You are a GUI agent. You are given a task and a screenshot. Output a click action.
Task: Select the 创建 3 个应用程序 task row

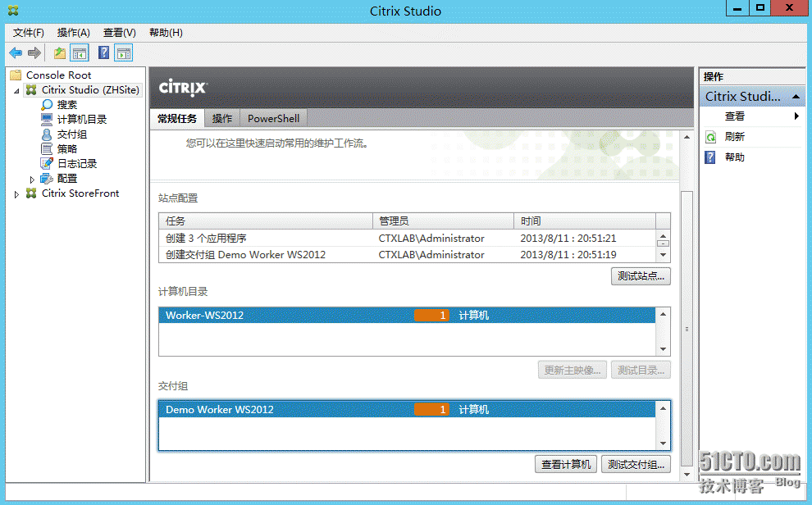coord(407,238)
